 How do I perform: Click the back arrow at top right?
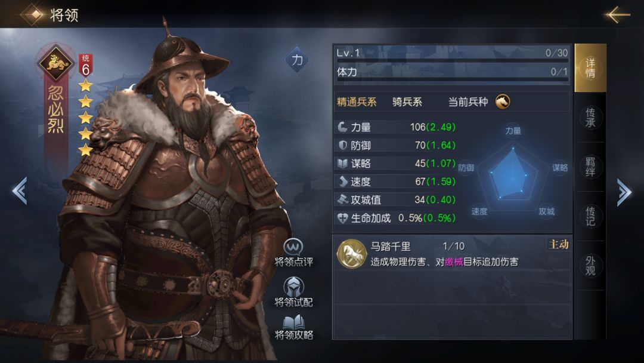click(x=617, y=14)
